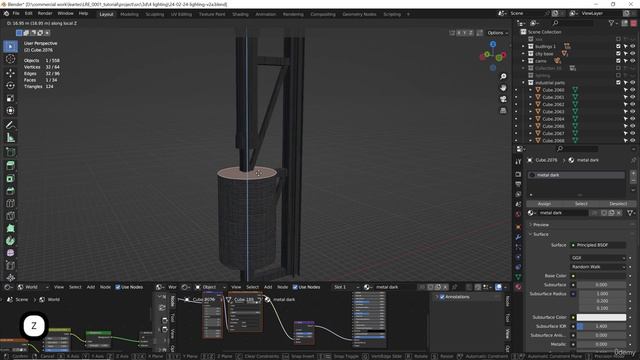Switch to the Modeling workspace tab

pyautogui.click(x=129, y=14)
